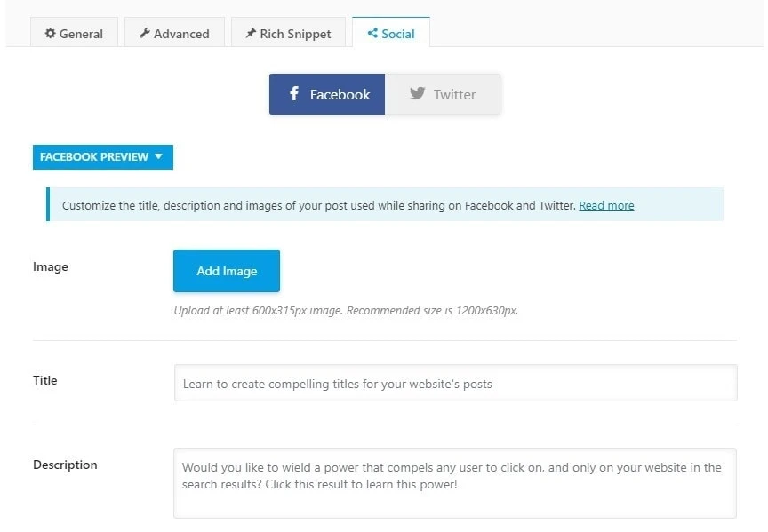Click the Facebook Preview dropdown arrow
This screenshot has width=768, height=532.
coord(159,156)
